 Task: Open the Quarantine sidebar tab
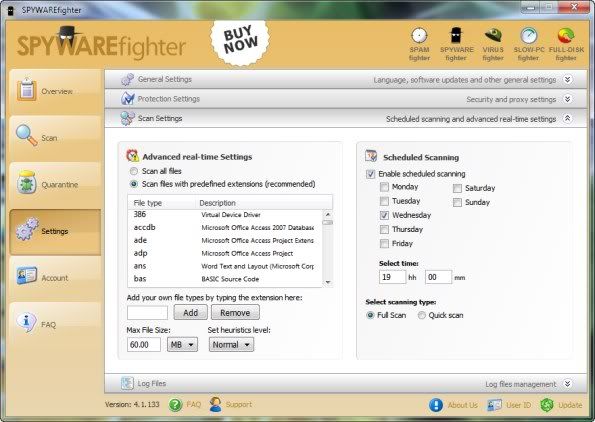click(55, 184)
